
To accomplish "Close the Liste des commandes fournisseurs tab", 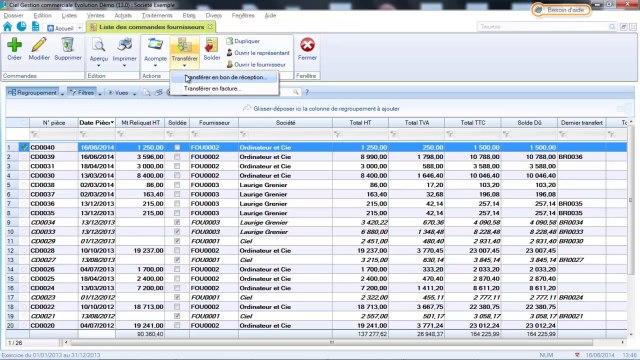I will point(210,27).
